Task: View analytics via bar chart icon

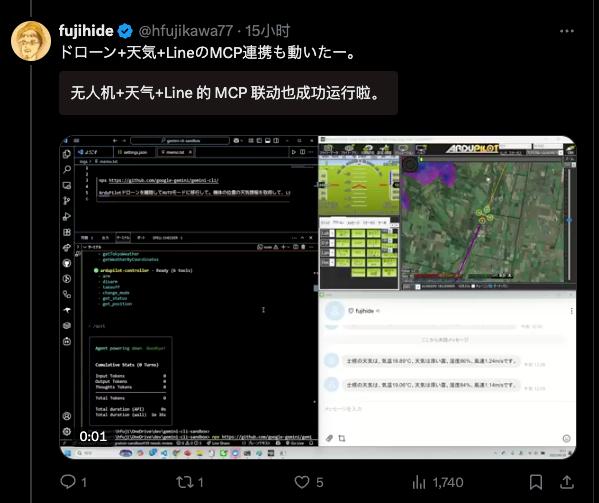Action: (x=419, y=482)
